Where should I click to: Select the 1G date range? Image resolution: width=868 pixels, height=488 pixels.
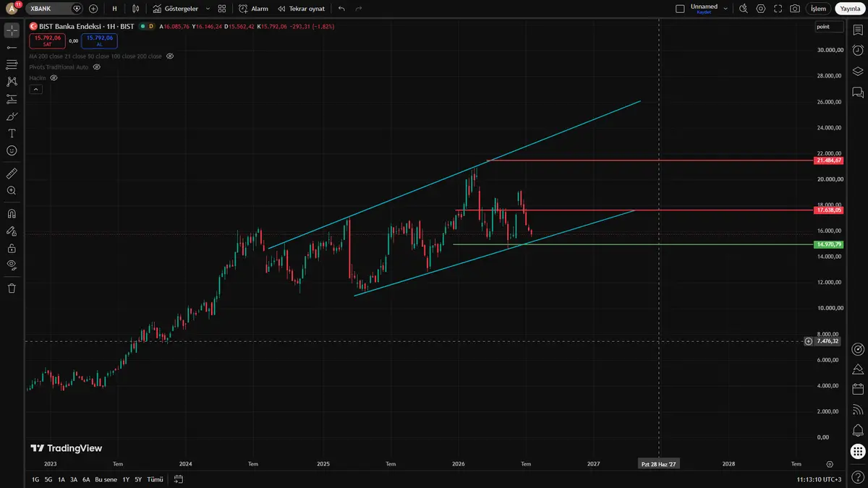pos(35,479)
